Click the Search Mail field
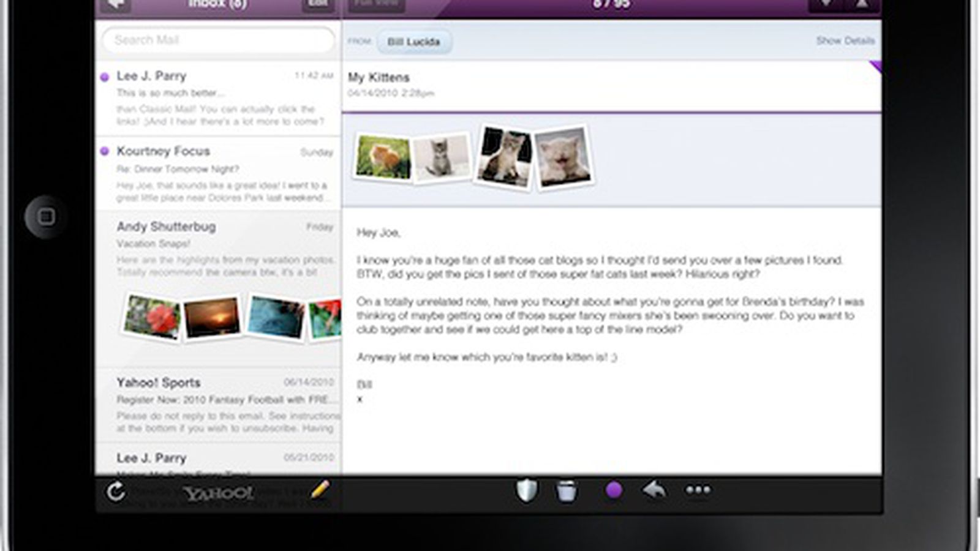Screen dimensions: 980x551 tap(218, 40)
